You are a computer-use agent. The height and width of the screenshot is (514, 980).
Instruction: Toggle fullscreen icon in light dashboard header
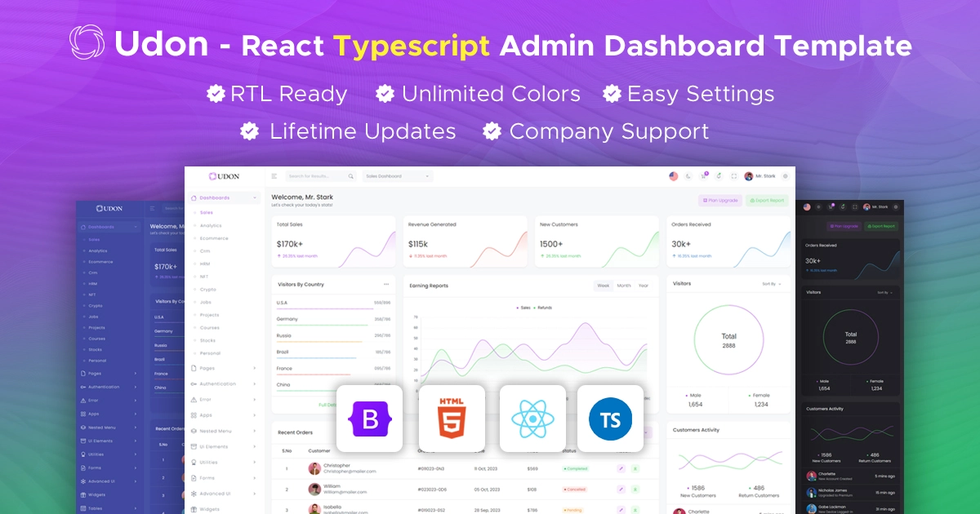coord(733,176)
